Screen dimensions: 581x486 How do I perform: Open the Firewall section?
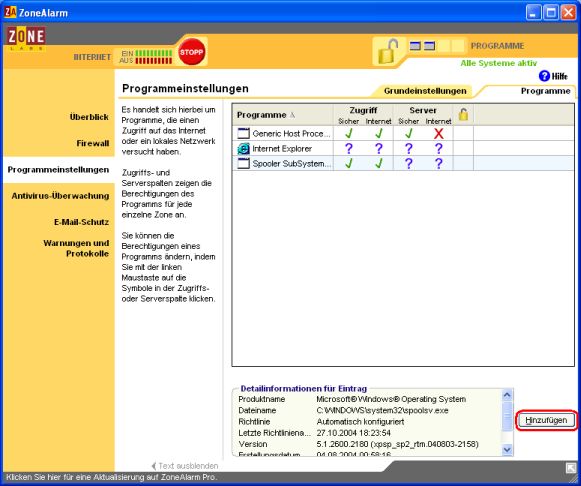93,143
